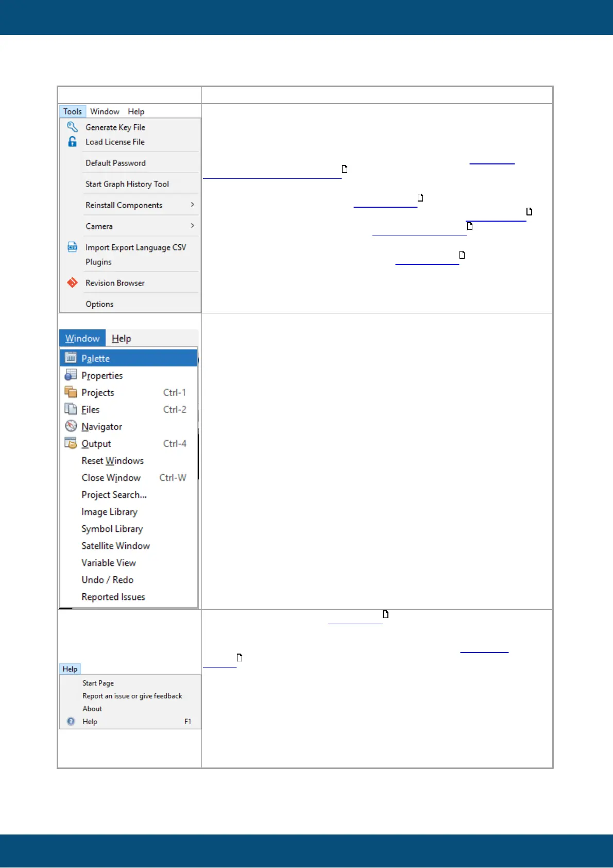Select Navigator in the Window menu
This screenshot has width=613, height=868.
pyautogui.click(x=129, y=426)
